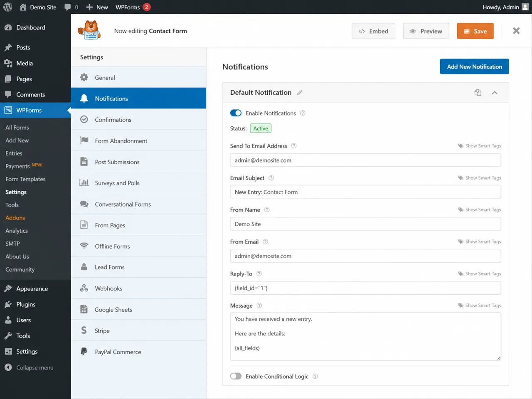
Task: Open Addons under WPForms
Action: 15,217
